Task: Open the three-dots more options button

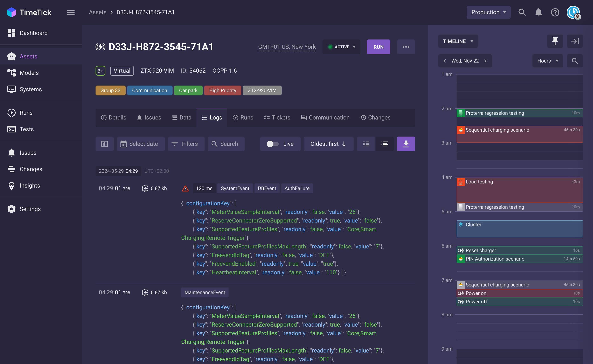Action: click(406, 47)
